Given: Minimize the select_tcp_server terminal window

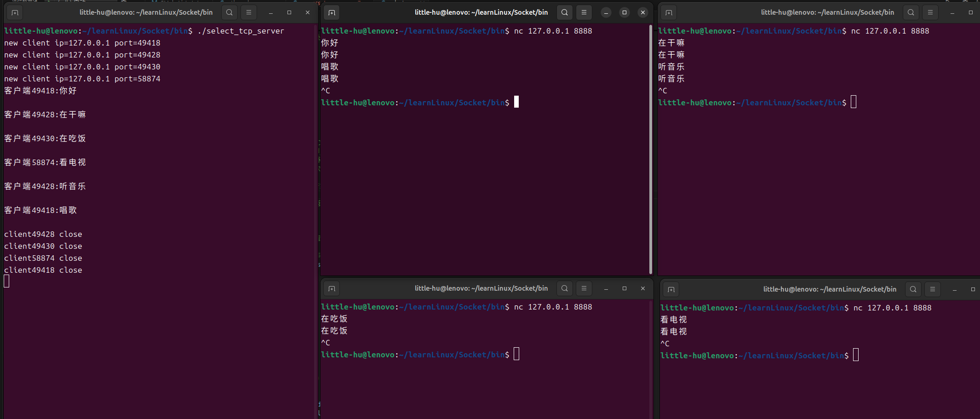Looking at the screenshot, I should pos(271,12).
